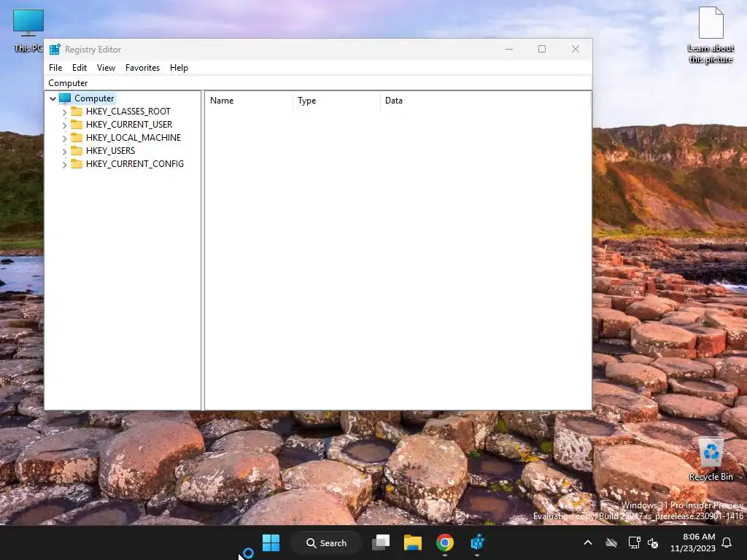Select the Recycle Bin desktop icon
Image resolution: width=747 pixels, height=560 pixels.
pyautogui.click(x=711, y=459)
